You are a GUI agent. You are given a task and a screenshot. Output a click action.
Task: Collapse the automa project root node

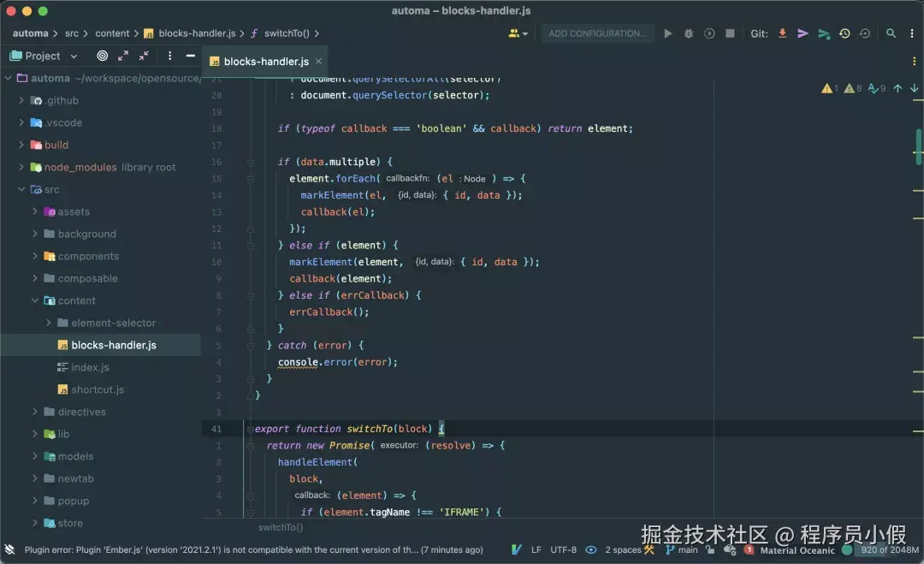coord(9,78)
